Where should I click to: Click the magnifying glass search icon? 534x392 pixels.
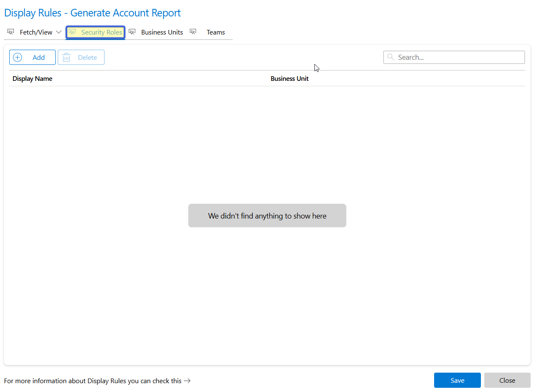(391, 57)
